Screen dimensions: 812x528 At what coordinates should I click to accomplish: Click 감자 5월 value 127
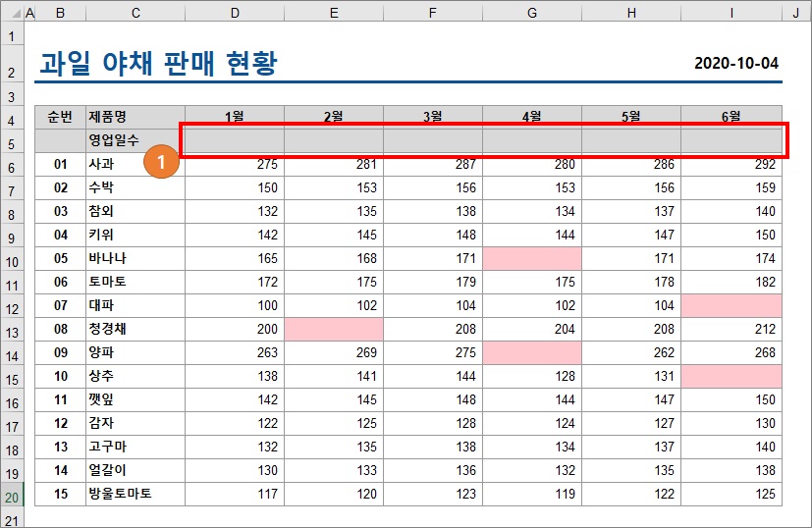(x=631, y=423)
